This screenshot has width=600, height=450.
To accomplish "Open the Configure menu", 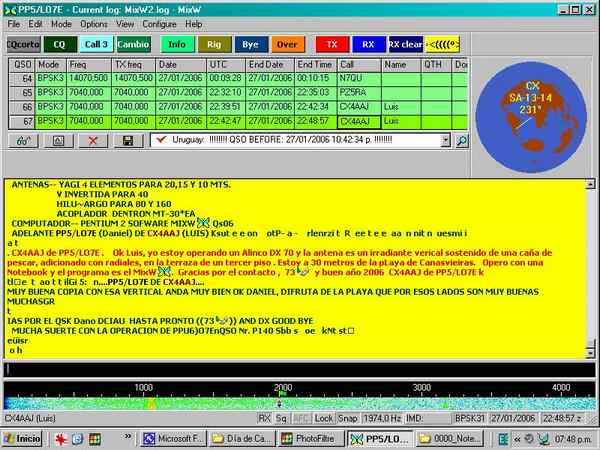I will pyautogui.click(x=159, y=24).
